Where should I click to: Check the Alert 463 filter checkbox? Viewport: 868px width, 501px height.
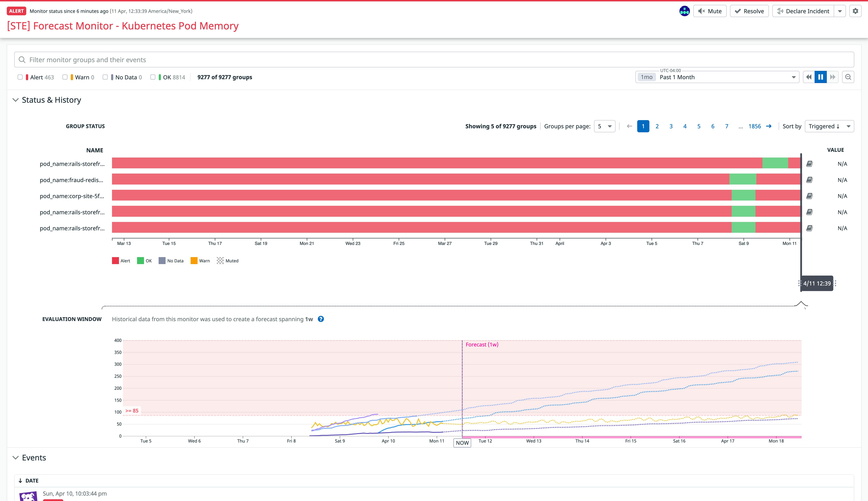tap(20, 77)
